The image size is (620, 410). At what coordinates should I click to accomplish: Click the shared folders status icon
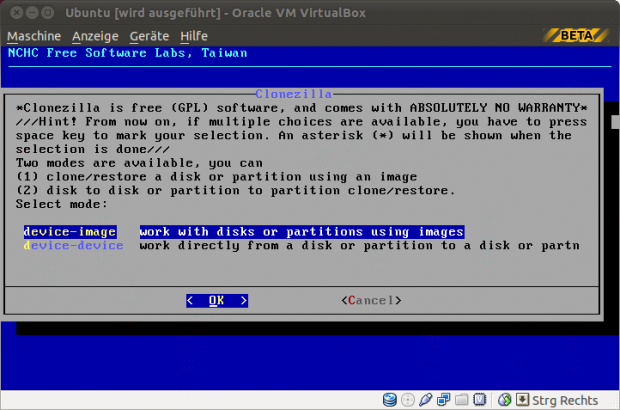click(461, 400)
